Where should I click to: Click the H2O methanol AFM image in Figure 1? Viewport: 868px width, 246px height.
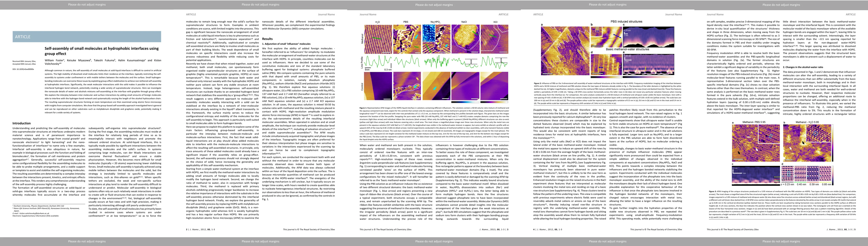pos(378,39)
